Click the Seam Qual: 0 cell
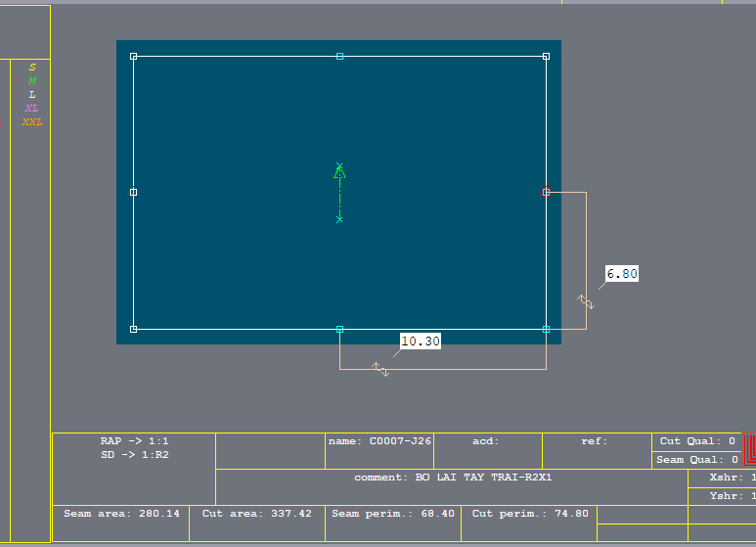Viewport: 756px width, 547px height. pyautogui.click(x=696, y=460)
